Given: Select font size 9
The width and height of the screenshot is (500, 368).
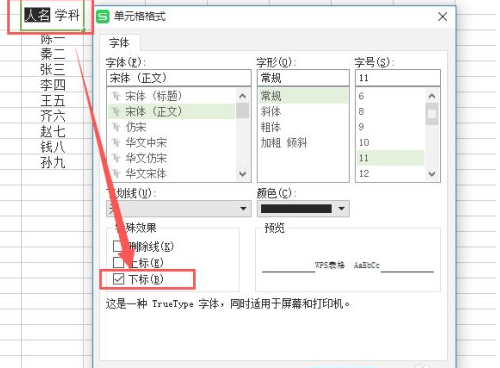Looking at the screenshot, I should [x=391, y=127].
